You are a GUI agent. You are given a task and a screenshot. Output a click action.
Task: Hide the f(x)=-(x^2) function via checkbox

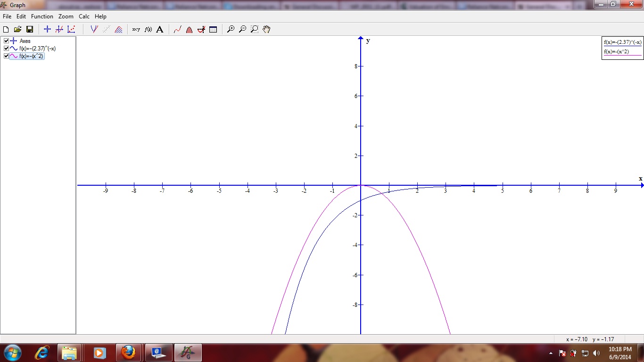click(x=6, y=56)
